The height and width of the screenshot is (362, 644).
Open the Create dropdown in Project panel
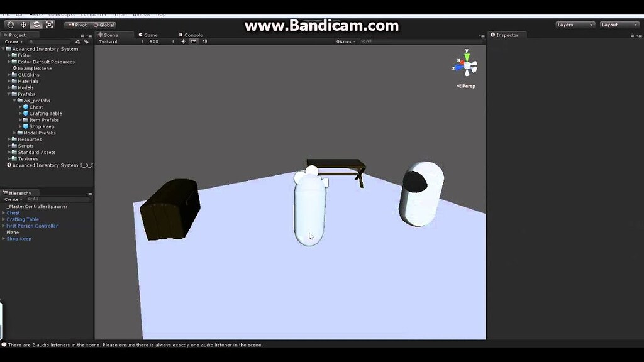point(11,41)
